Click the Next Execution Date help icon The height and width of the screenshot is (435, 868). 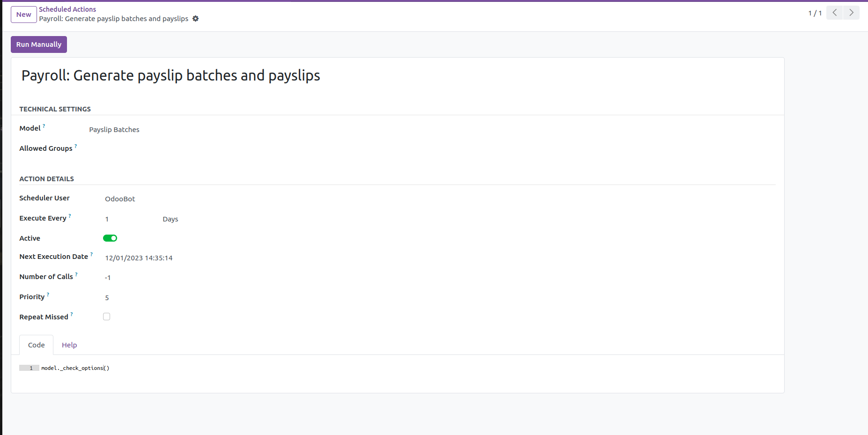coord(91,254)
